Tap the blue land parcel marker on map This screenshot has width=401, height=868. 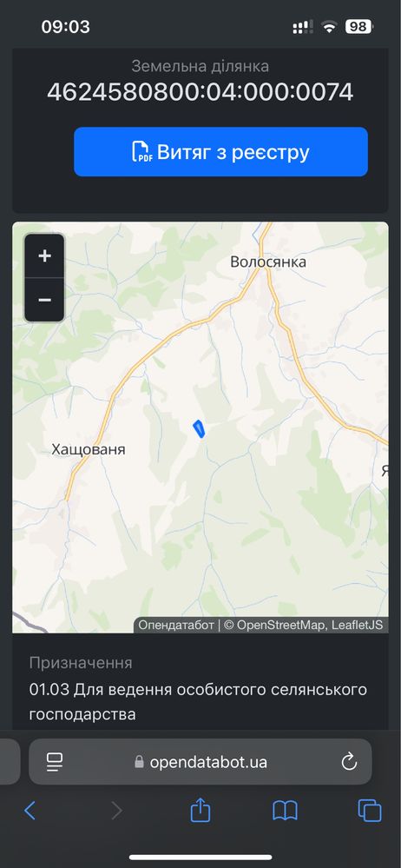point(199,429)
